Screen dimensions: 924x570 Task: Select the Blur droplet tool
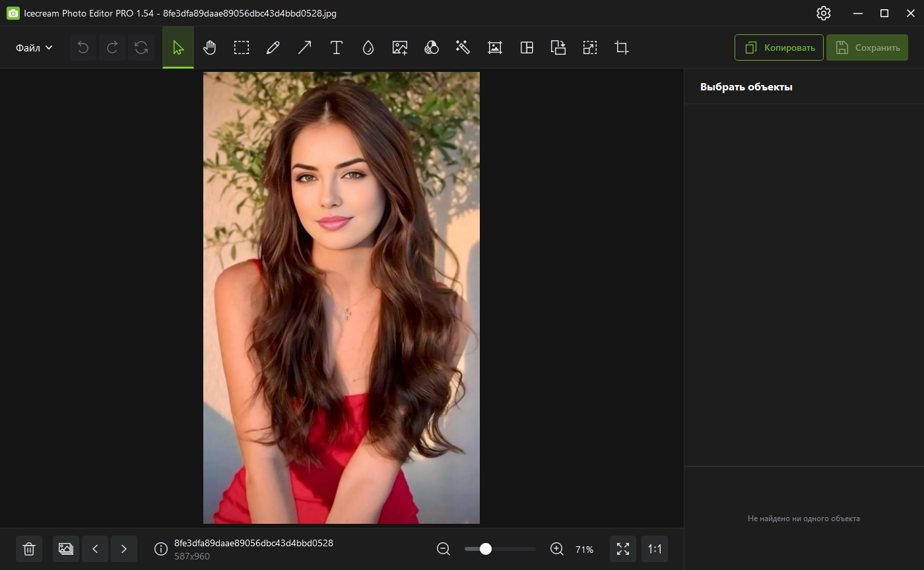(368, 47)
